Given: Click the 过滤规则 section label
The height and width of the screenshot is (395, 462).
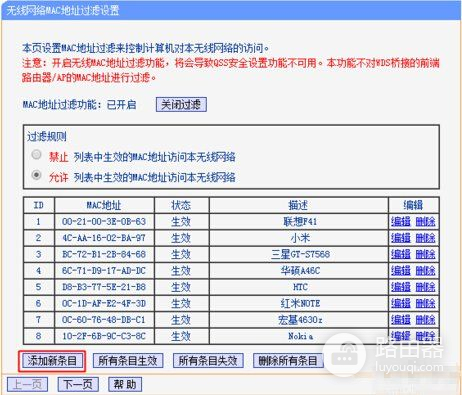Looking at the screenshot, I should (x=47, y=136).
